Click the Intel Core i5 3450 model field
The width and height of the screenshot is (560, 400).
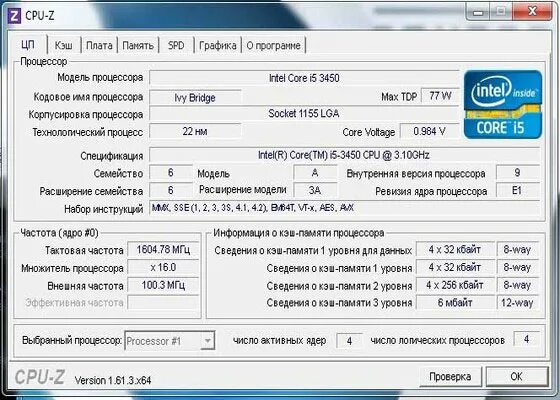point(304,78)
